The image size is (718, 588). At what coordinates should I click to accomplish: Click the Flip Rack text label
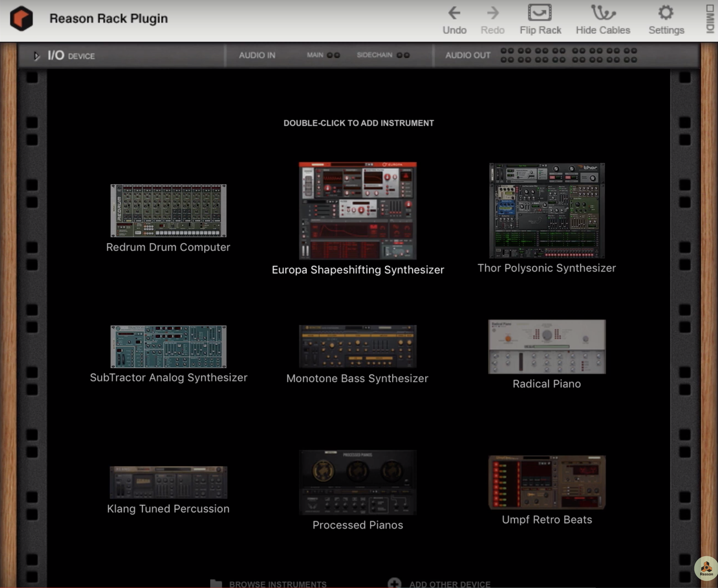(x=540, y=30)
